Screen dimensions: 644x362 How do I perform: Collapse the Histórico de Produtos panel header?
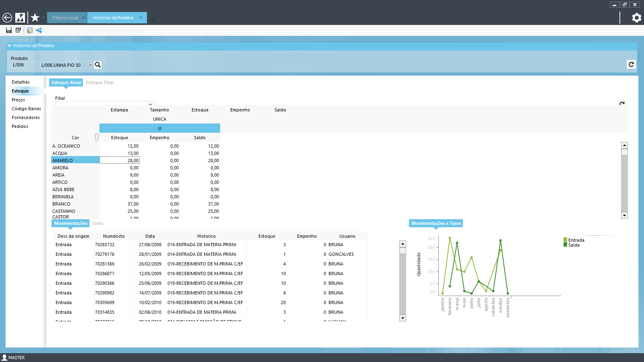pyautogui.click(x=9, y=46)
